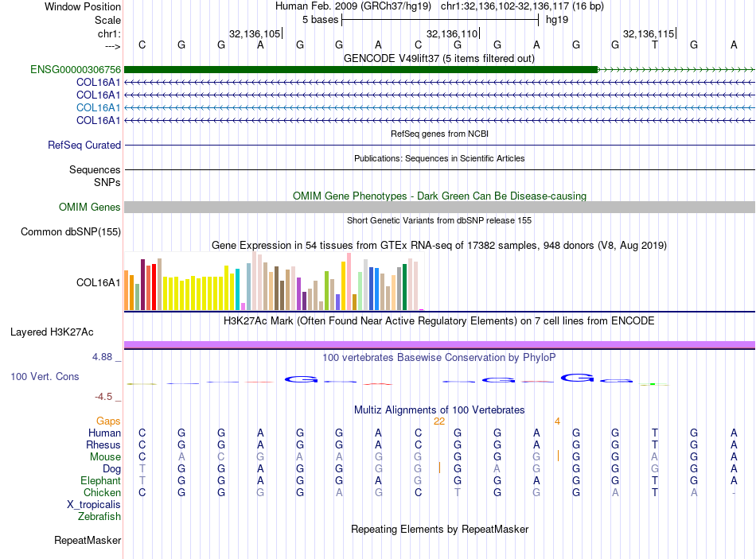Click the 32,136,105 ruler coordinate
The width and height of the screenshot is (756, 559).
pos(255,33)
